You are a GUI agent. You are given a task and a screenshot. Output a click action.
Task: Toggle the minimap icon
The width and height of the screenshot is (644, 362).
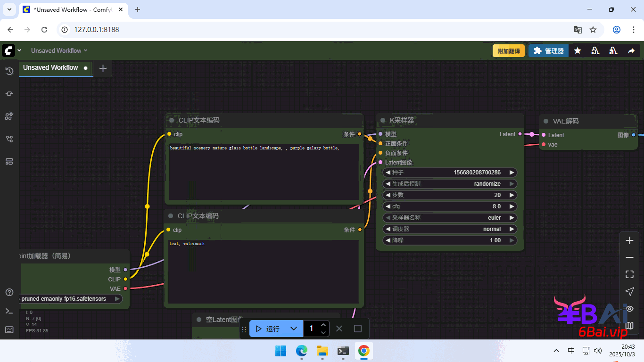click(x=629, y=325)
